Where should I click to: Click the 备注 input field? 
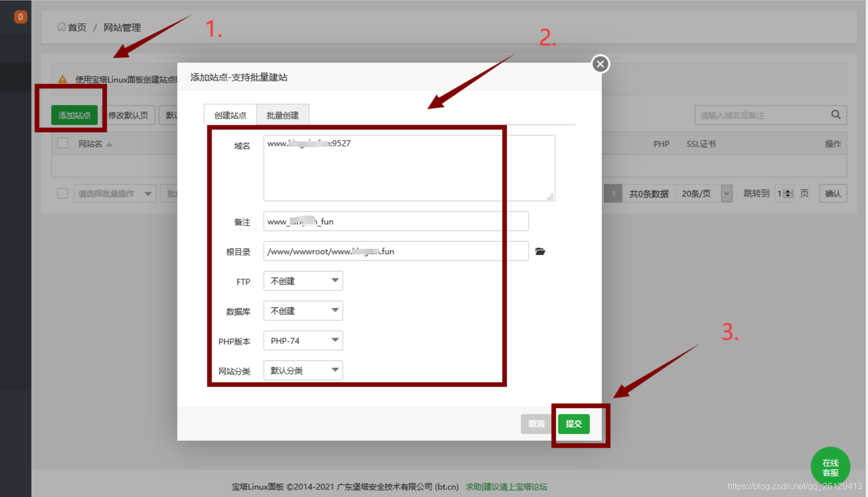pyautogui.click(x=396, y=221)
